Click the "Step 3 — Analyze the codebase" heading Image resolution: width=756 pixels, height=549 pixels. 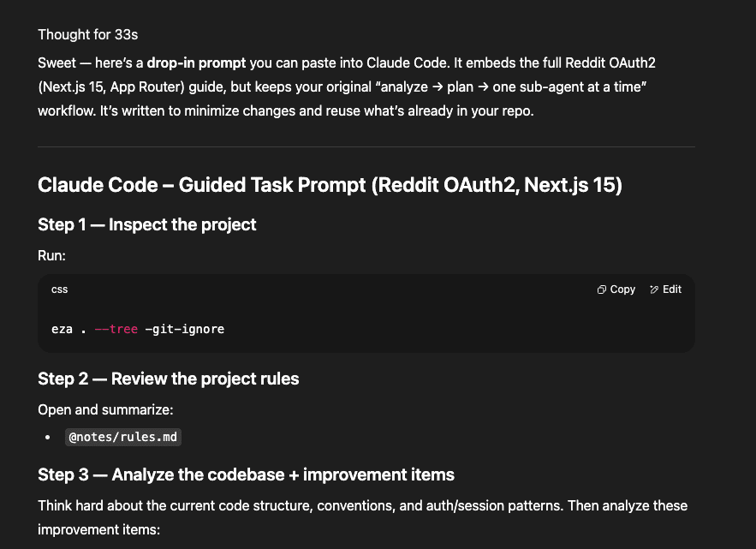(246, 474)
